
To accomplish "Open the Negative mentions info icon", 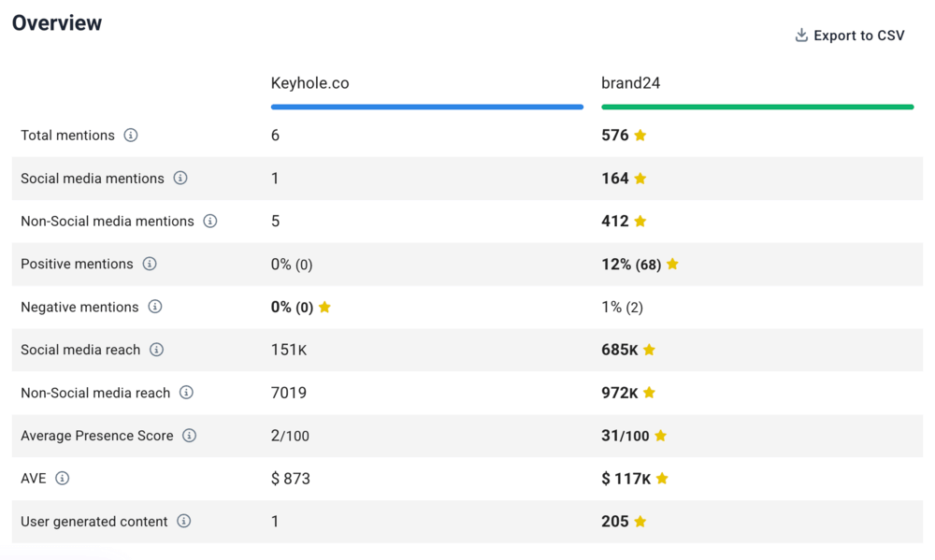I will pos(155,307).
